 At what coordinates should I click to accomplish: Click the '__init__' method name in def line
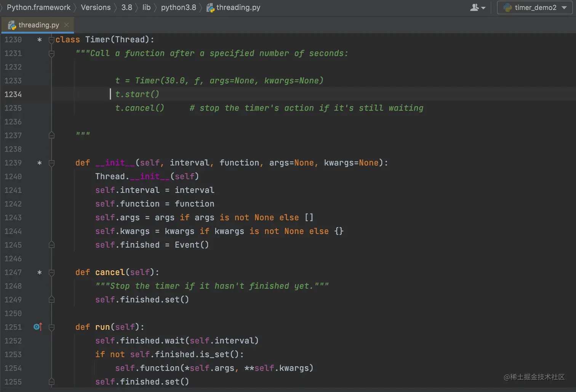click(115, 163)
